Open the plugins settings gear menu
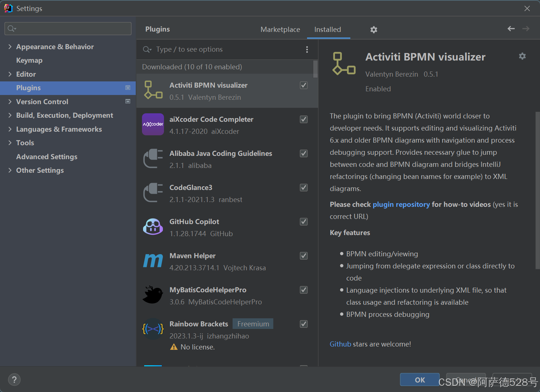540x392 pixels. (373, 30)
